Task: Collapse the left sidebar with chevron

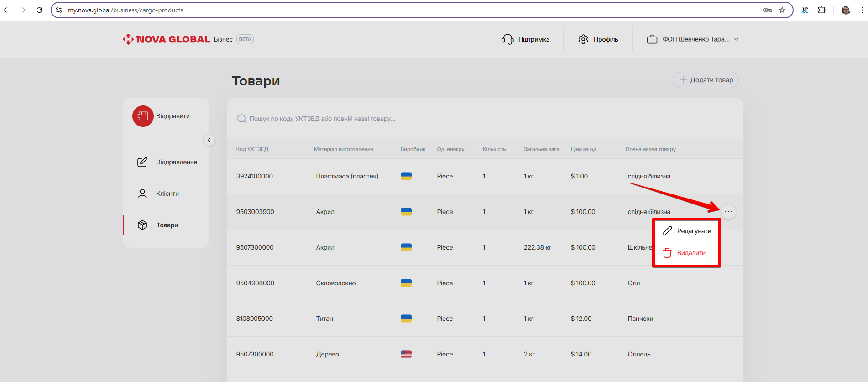Action: click(x=209, y=140)
